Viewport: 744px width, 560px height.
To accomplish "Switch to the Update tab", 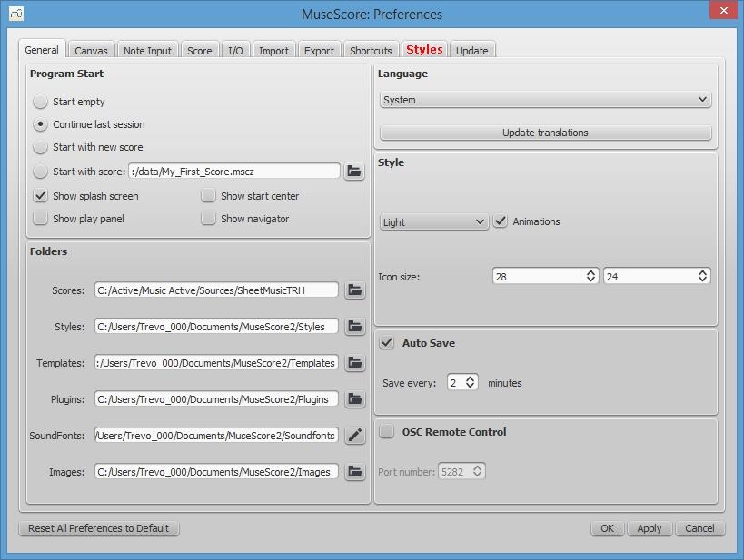I will [471, 50].
